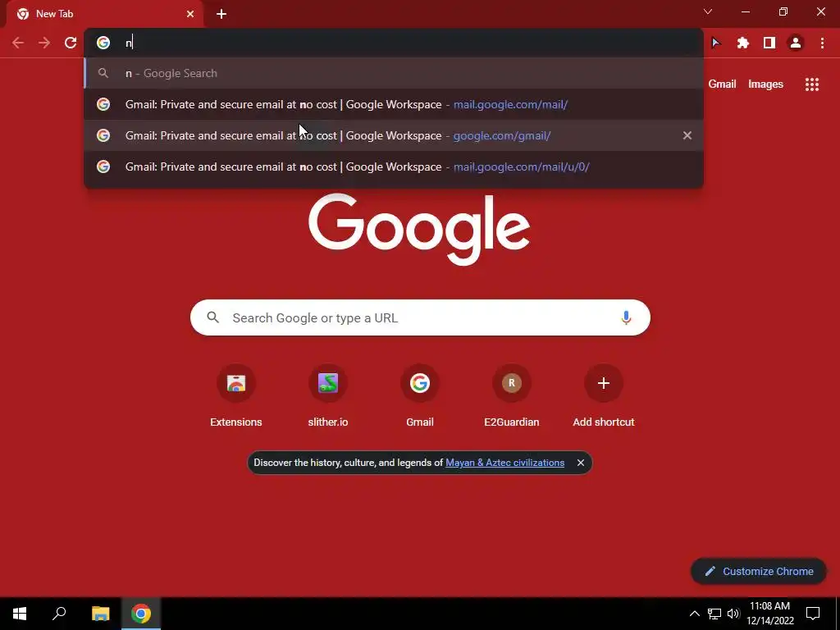Open the slither.io shortcut tile

[x=328, y=396]
